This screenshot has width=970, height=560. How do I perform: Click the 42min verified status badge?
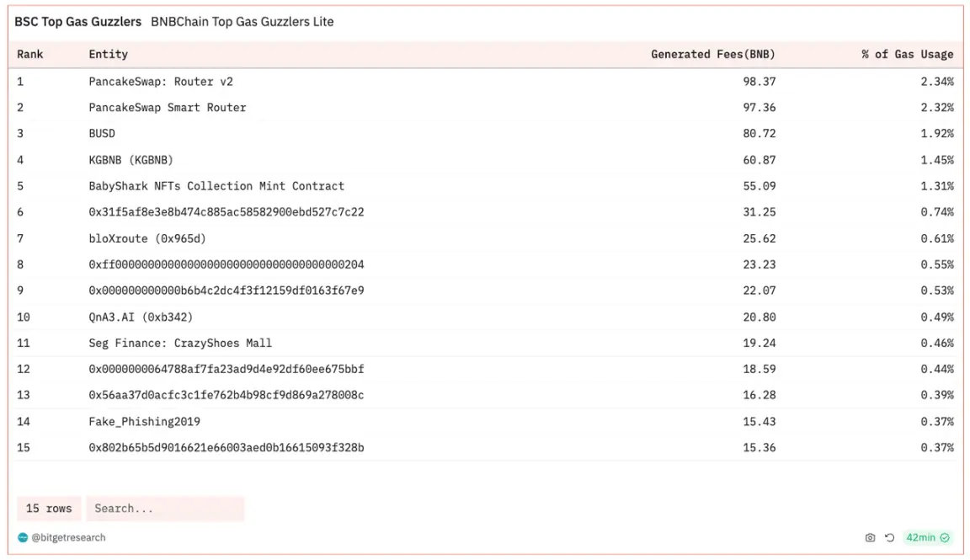coord(927,538)
